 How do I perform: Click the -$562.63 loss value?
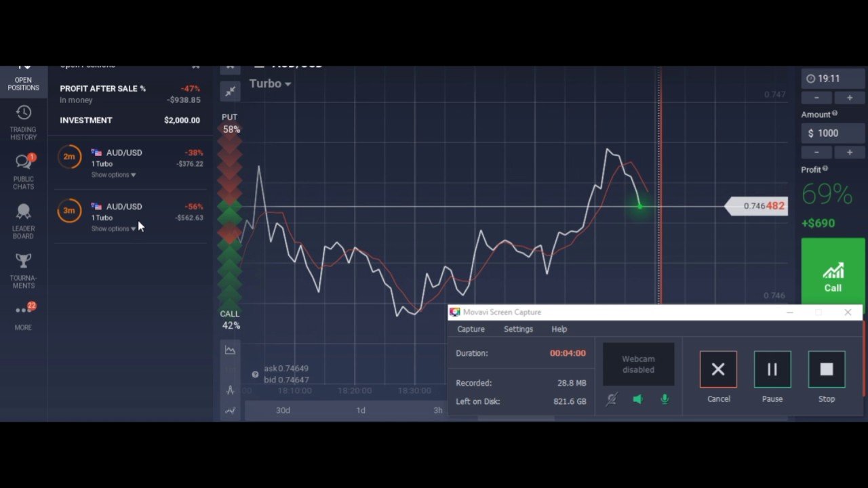click(189, 218)
